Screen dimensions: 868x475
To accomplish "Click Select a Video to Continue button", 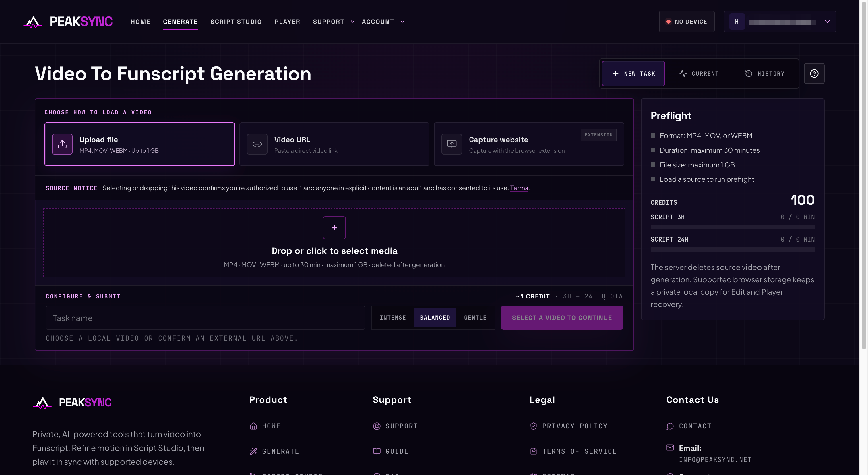I will point(562,318).
